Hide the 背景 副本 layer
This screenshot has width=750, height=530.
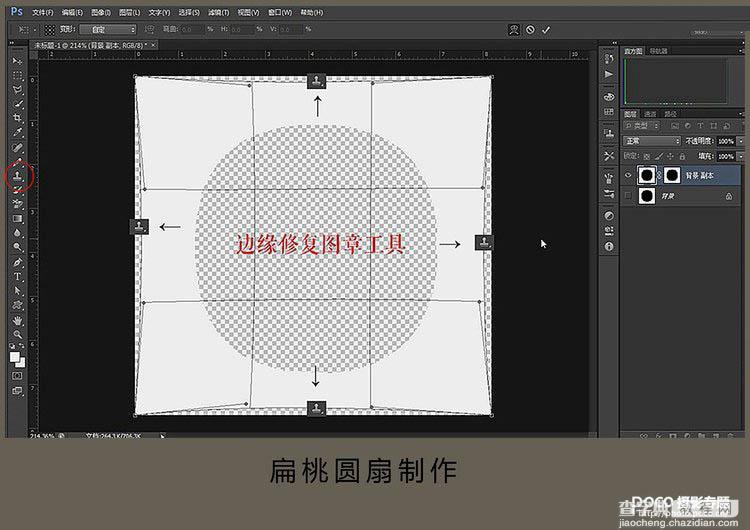click(629, 176)
